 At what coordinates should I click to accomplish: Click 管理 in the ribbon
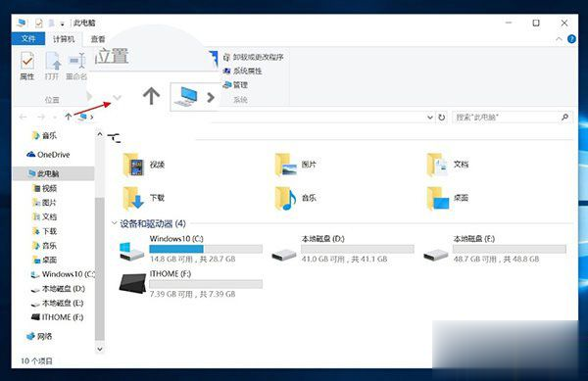[235, 85]
